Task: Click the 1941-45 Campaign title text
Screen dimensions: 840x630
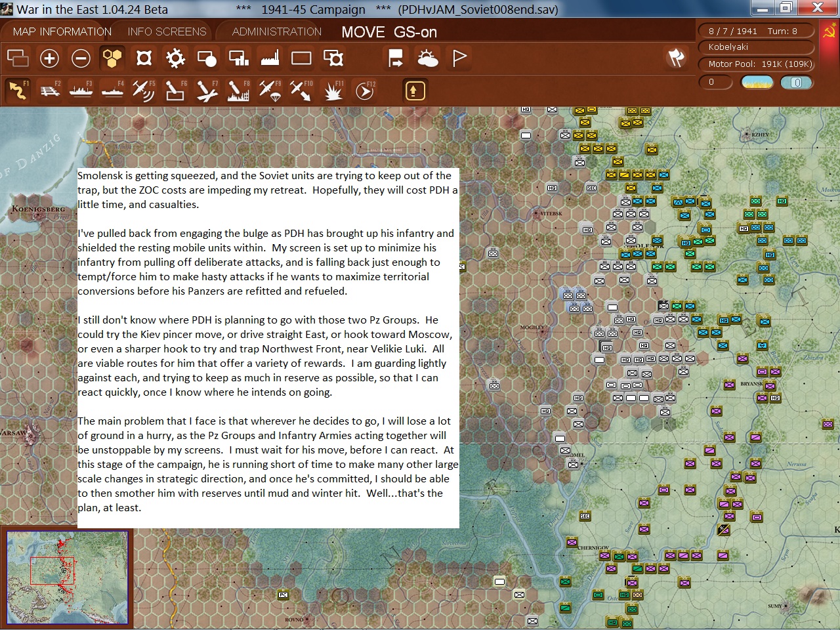Action: pos(313,9)
